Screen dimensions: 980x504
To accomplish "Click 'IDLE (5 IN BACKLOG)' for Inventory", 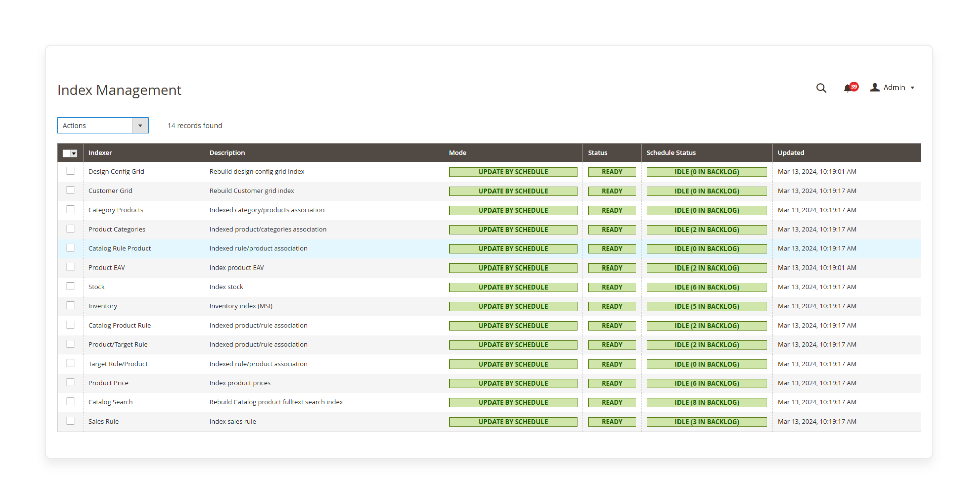I will click(x=706, y=307).
